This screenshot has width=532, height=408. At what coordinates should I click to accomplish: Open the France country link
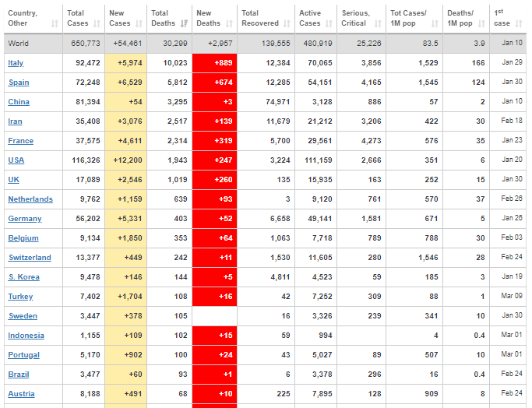(21, 141)
